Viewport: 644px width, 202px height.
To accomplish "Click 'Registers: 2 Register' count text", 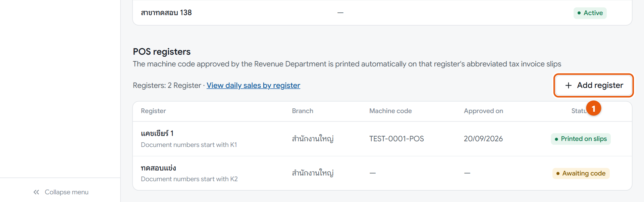I will pyautogui.click(x=167, y=86).
